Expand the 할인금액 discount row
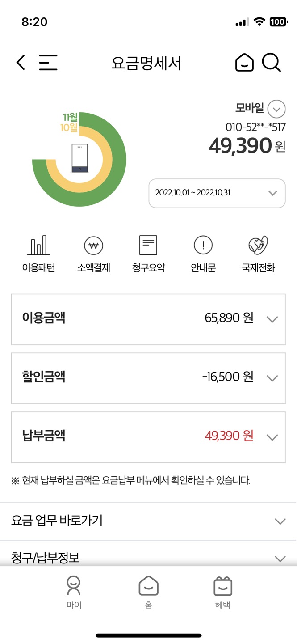297x644 pixels. click(148, 378)
